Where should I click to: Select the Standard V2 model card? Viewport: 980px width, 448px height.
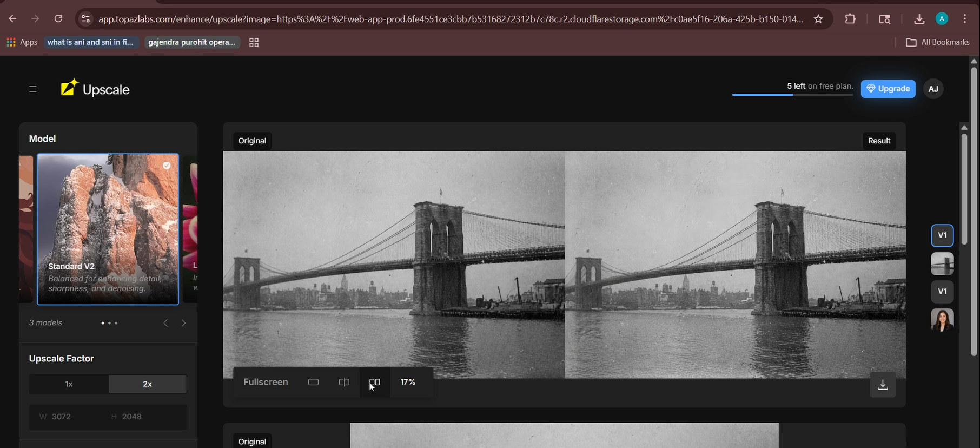tap(108, 229)
